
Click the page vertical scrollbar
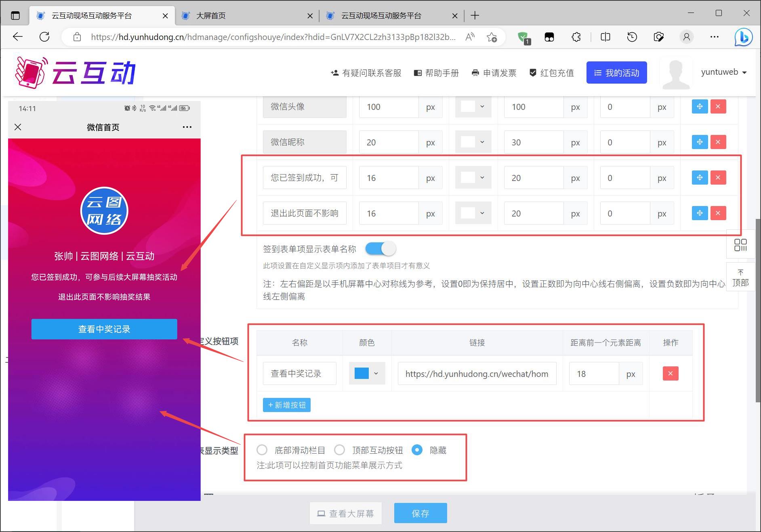(x=758, y=310)
